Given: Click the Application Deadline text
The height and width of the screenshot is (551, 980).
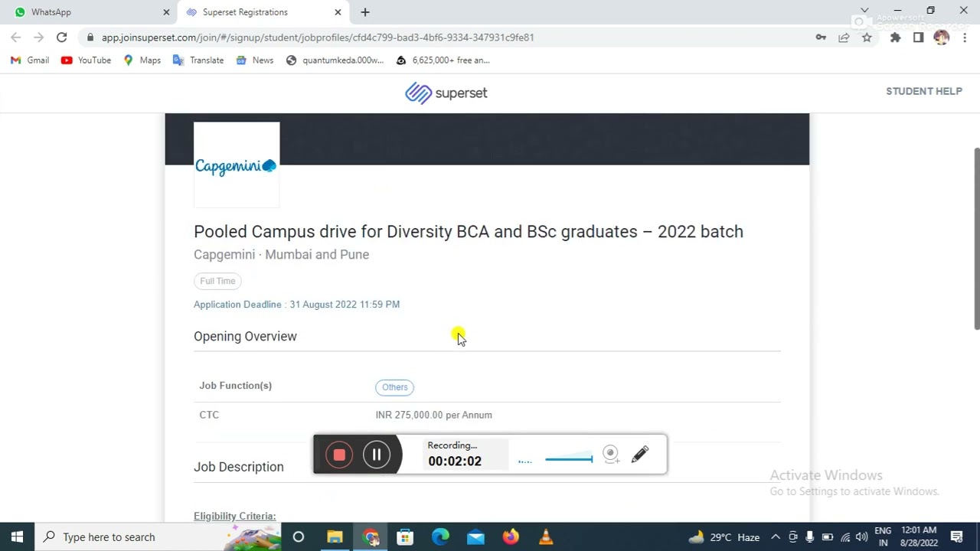Looking at the screenshot, I should pyautogui.click(x=296, y=305).
